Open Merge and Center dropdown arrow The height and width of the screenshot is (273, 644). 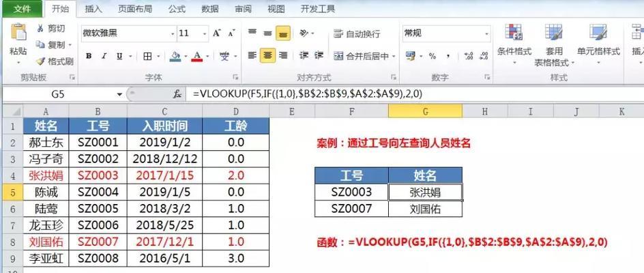(394, 57)
